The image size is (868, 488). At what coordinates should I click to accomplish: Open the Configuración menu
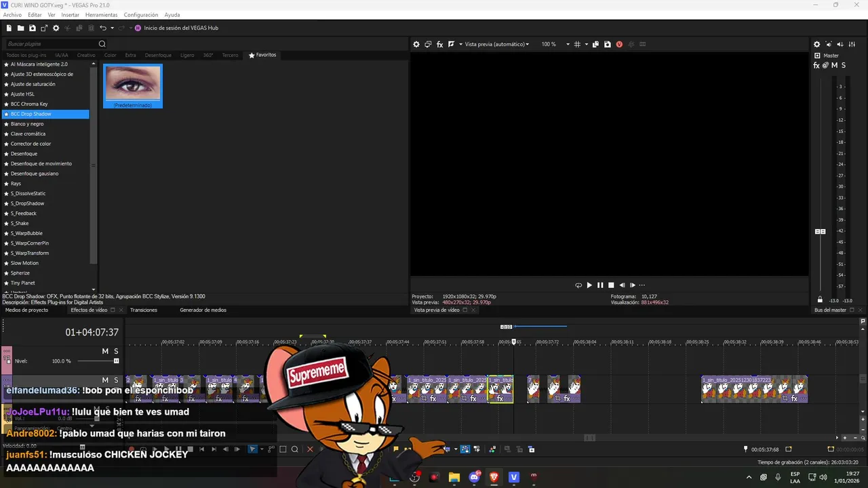141,15
